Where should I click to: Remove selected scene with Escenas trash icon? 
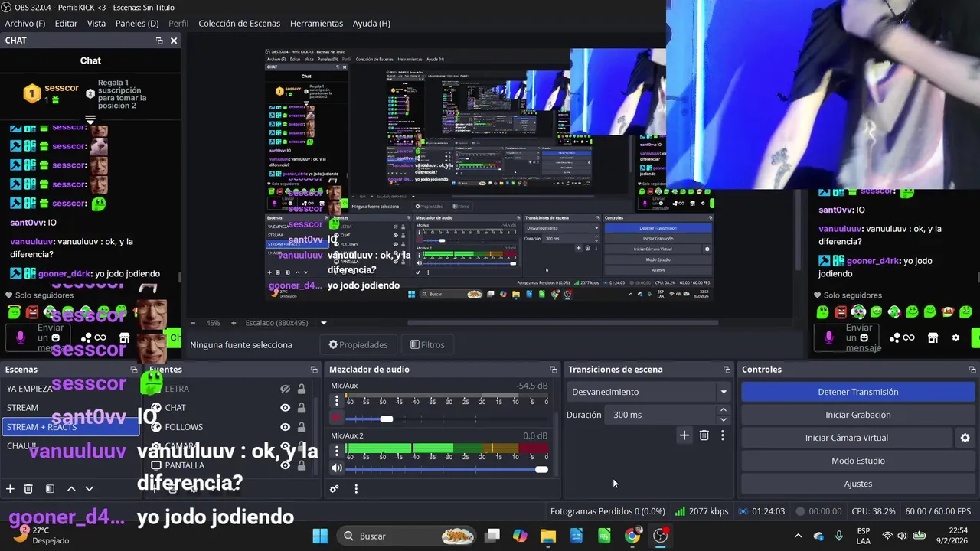point(28,488)
